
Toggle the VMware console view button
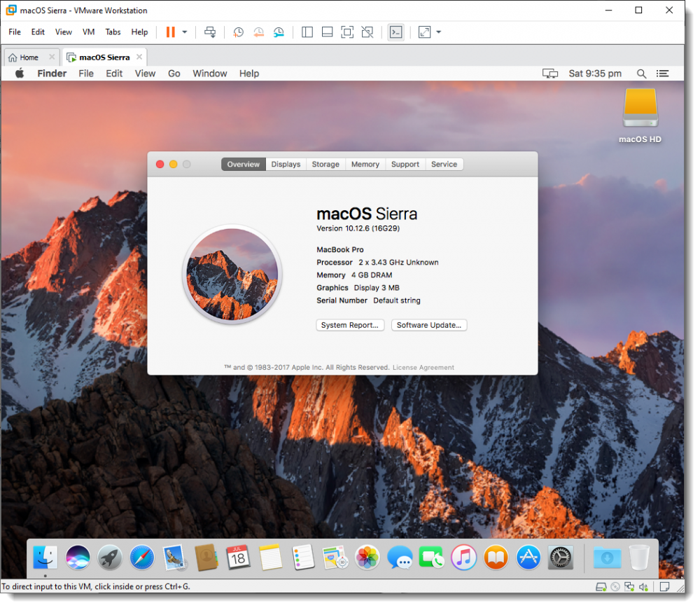tap(395, 32)
